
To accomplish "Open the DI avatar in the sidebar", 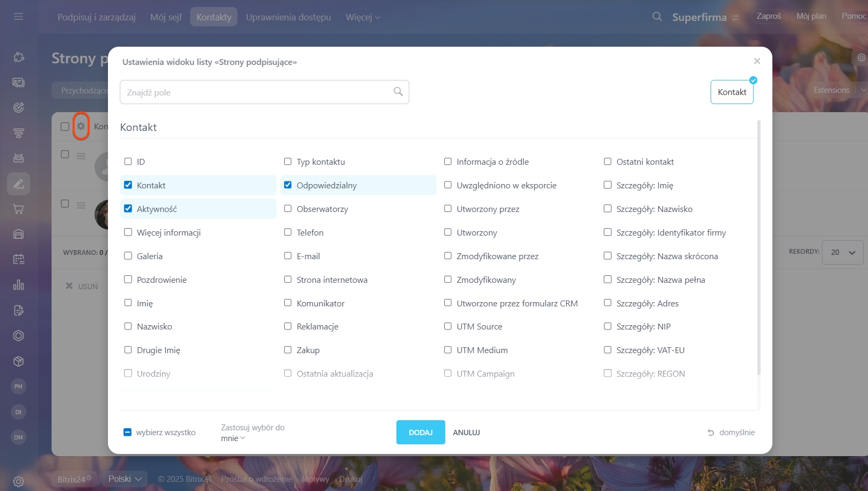I will pos(18,412).
